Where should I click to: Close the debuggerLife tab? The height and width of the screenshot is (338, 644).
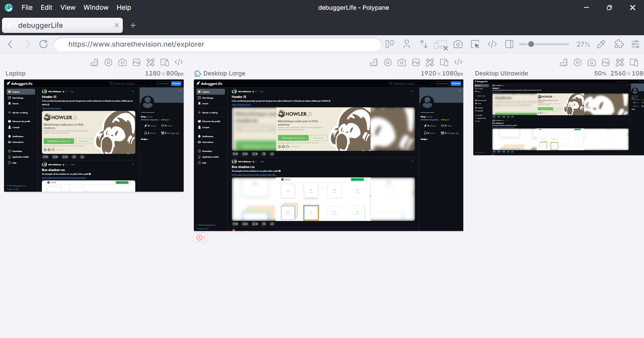pyautogui.click(x=116, y=25)
